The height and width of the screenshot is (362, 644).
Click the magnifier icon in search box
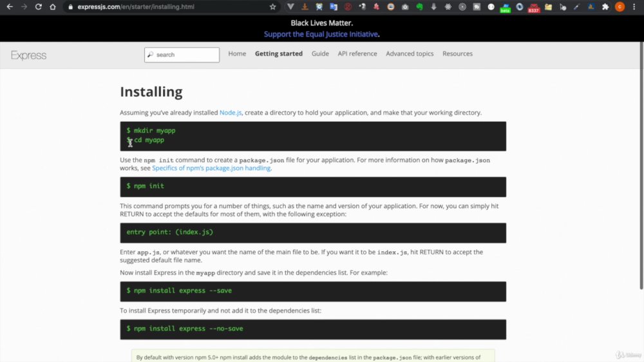coord(150,54)
